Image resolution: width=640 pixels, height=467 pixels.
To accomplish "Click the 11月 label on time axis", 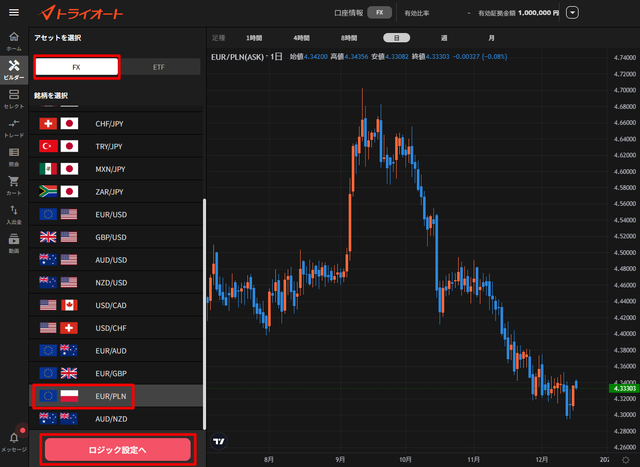I will coord(473,460).
